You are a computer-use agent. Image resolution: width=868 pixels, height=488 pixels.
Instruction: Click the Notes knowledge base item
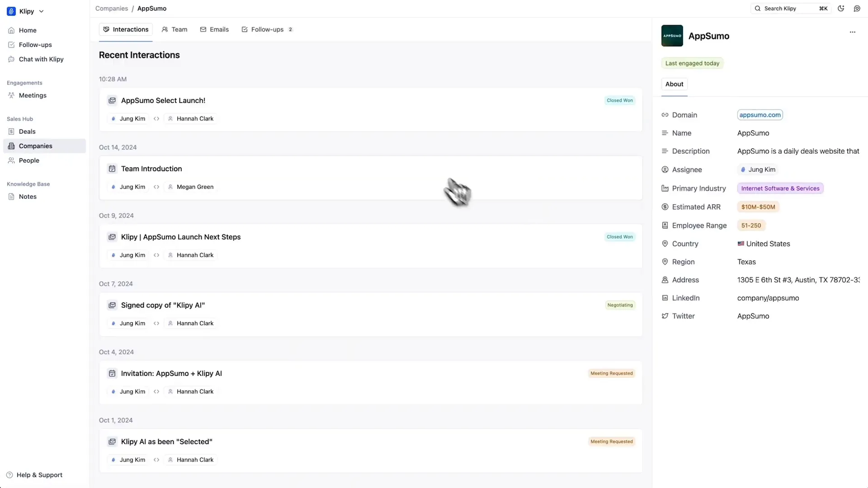coord(28,196)
